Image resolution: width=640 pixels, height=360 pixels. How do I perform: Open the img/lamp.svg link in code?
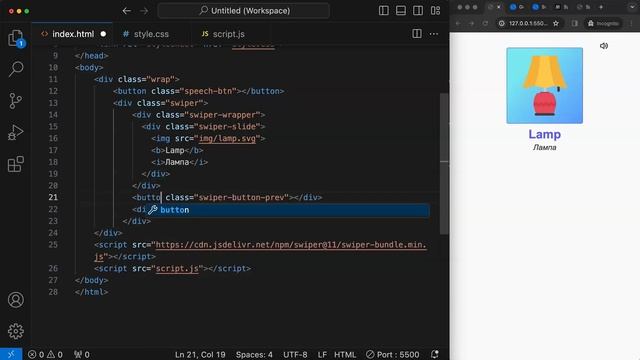pyautogui.click(x=227, y=139)
